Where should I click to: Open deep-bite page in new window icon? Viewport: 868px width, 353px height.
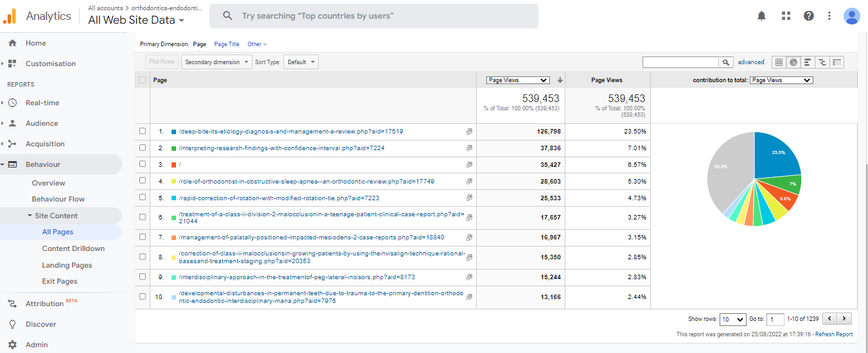(x=469, y=132)
